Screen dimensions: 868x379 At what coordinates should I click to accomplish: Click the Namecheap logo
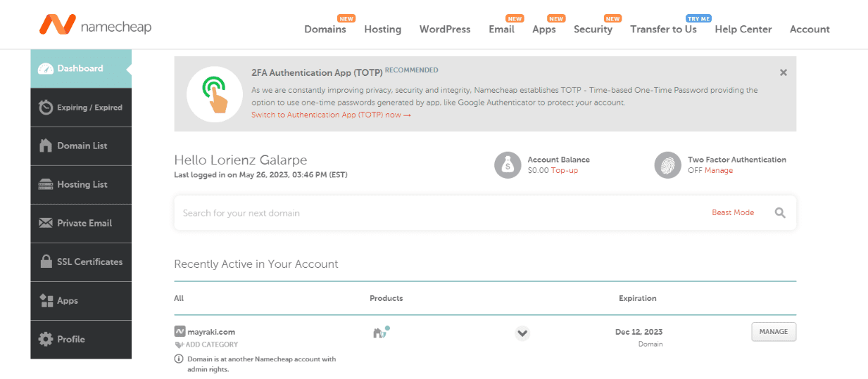click(95, 26)
